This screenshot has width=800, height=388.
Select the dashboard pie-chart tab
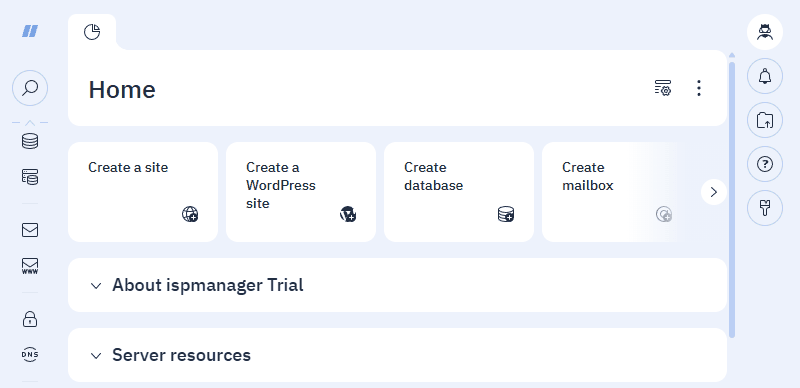(92, 32)
